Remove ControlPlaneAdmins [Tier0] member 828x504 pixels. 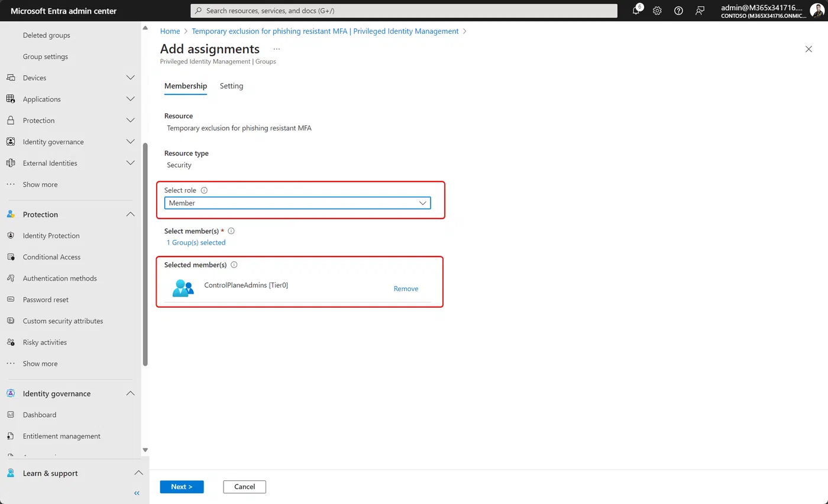[406, 289]
